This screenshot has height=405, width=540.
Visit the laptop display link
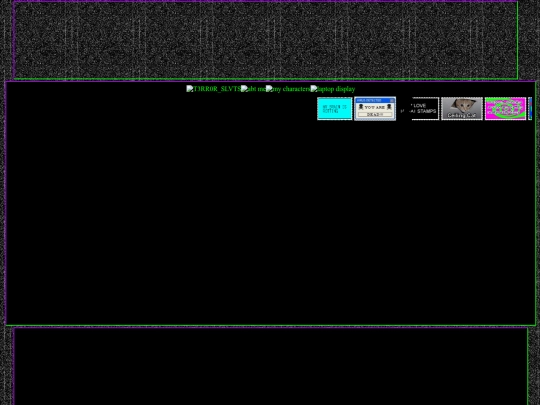pos(333,89)
